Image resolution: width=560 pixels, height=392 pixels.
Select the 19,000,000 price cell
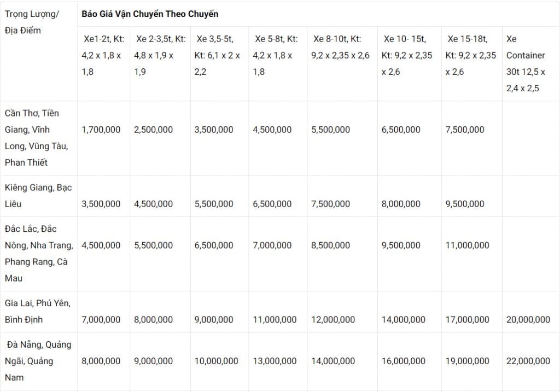467,361
